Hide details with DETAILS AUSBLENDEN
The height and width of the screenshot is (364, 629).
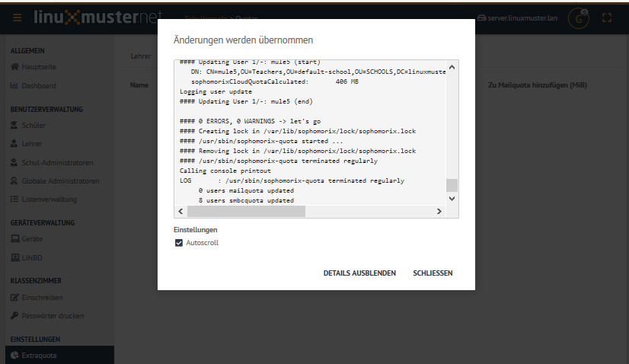click(359, 273)
